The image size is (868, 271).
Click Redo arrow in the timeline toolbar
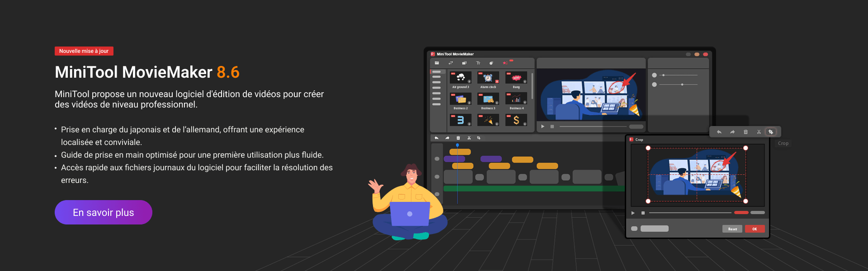coord(447,138)
